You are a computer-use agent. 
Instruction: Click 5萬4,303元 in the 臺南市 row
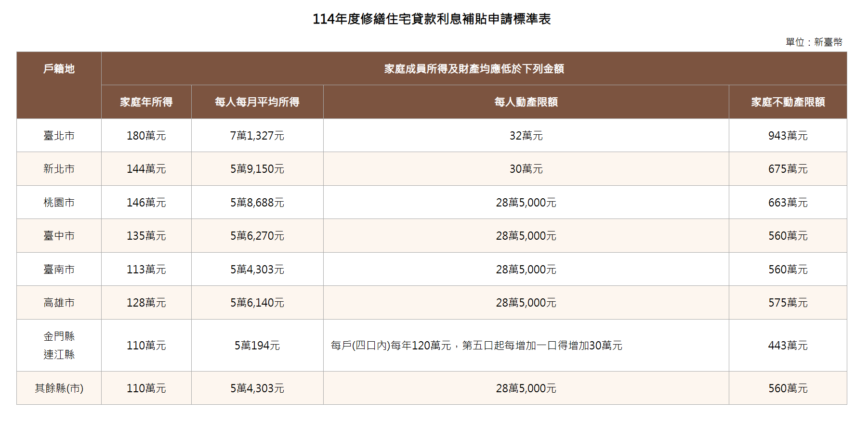[257, 270]
